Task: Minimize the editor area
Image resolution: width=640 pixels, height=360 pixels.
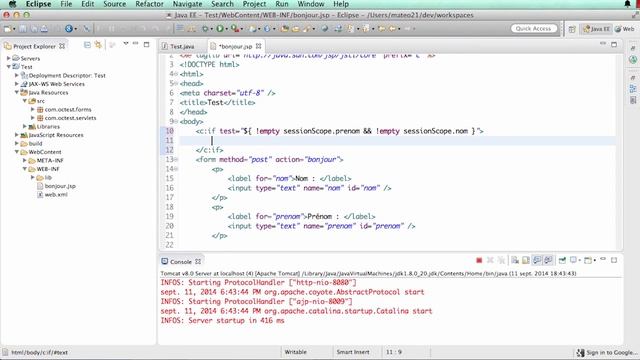Action: [x=603, y=44]
